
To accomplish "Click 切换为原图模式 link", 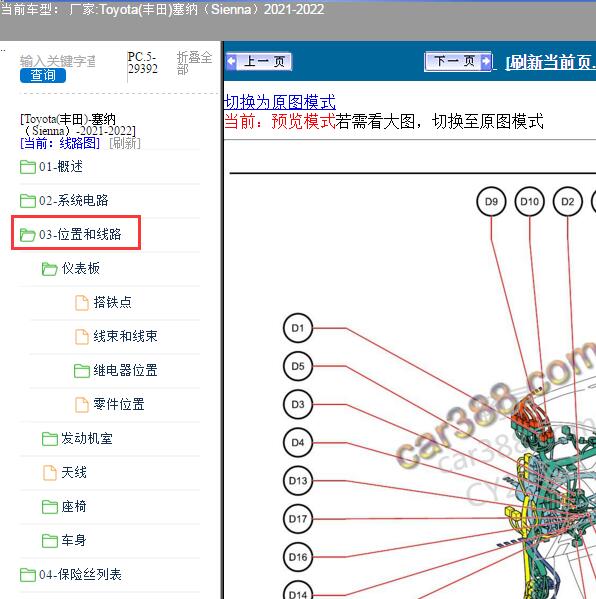I will (x=280, y=102).
